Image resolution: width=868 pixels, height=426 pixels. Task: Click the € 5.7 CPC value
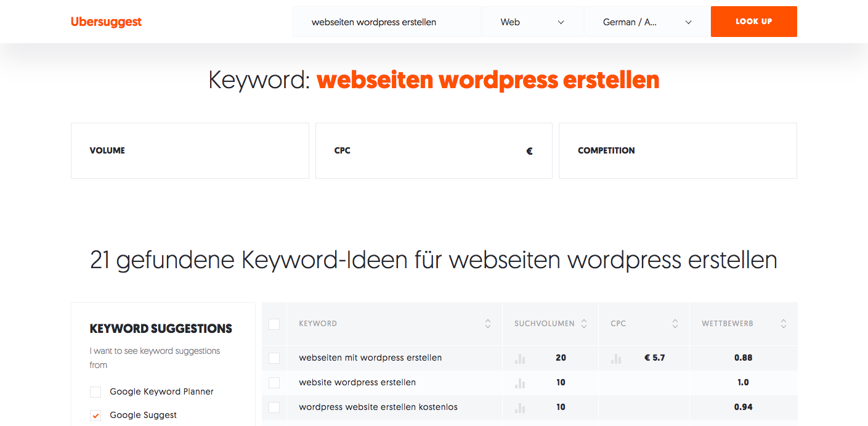655,358
